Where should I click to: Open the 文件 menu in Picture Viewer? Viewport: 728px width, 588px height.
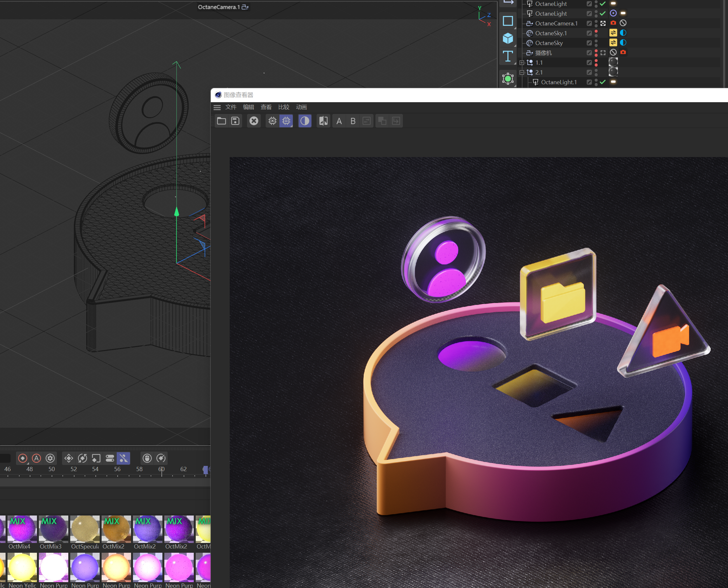click(231, 107)
